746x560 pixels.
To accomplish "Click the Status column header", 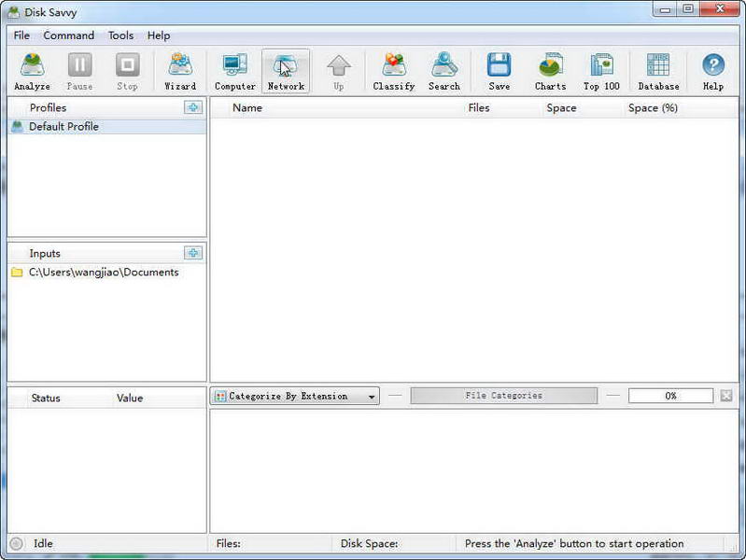I will (46, 399).
